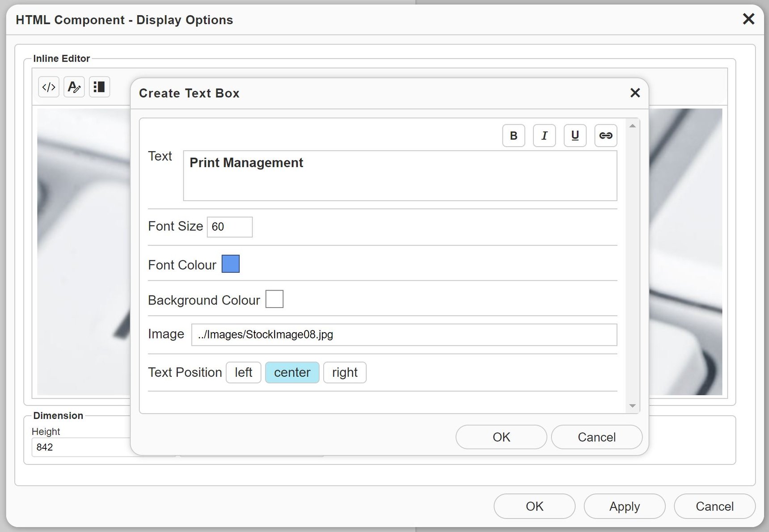Click Apply in Display Options dialog
This screenshot has height=532, width=769.
point(624,506)
